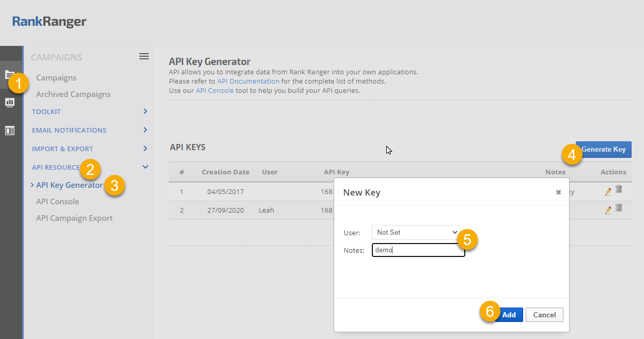Viewport: 644px width, 339px height.
Task: Click the campaigns icon in left rail
Action: click(9, 75)
